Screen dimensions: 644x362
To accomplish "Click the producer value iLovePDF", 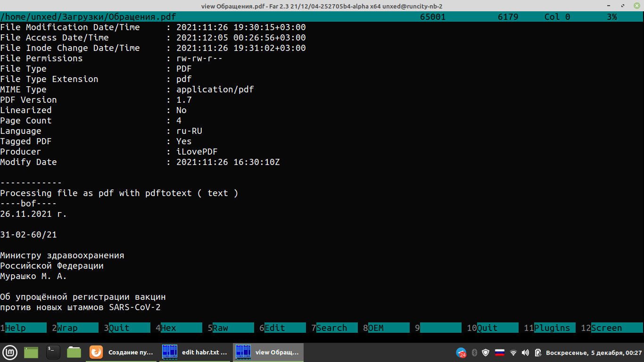I will coord(197,152).
